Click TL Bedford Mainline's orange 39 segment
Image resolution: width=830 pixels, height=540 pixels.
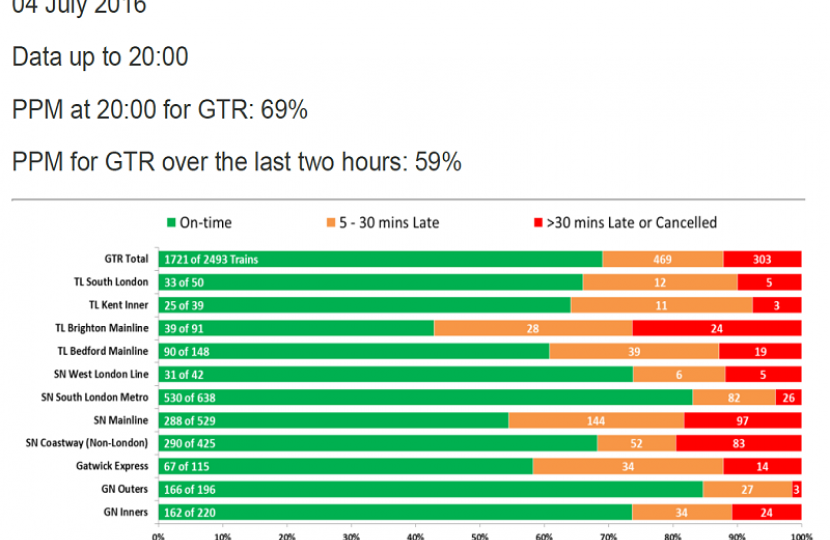[634, 351]
